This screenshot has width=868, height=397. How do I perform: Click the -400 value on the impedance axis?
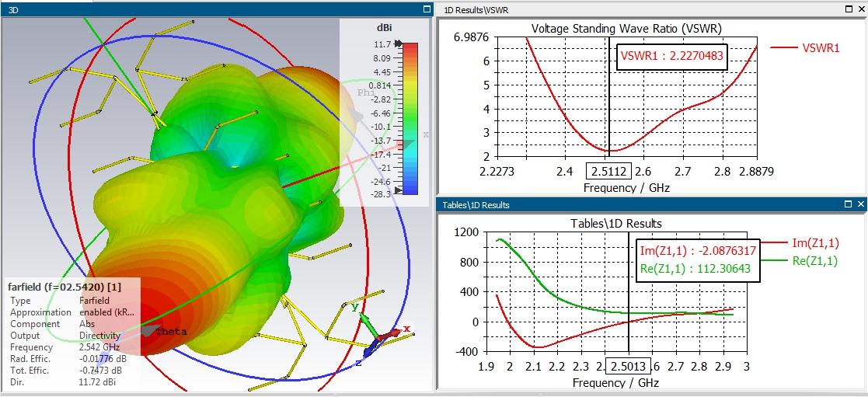pyautogui.click(x=466, y=352)
